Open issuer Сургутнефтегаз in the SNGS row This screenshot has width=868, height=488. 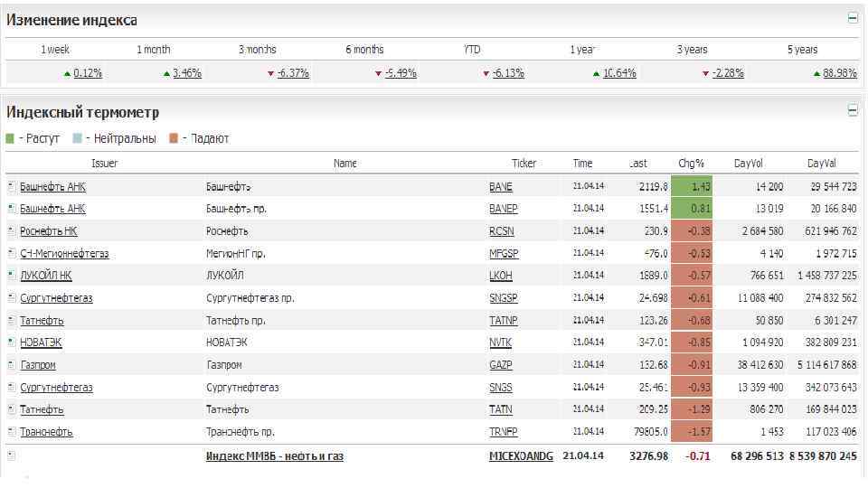(56, 388)
